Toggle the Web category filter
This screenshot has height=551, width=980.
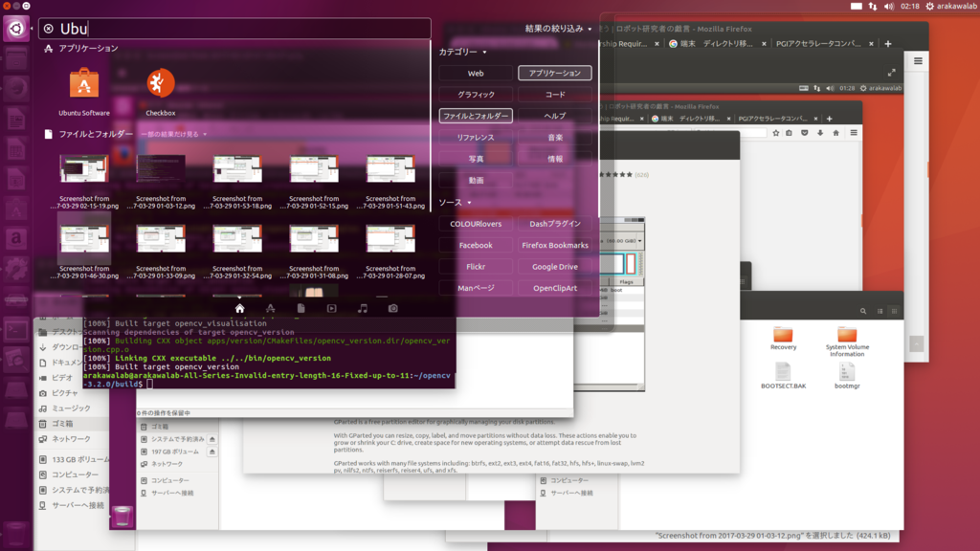(476, 73)
